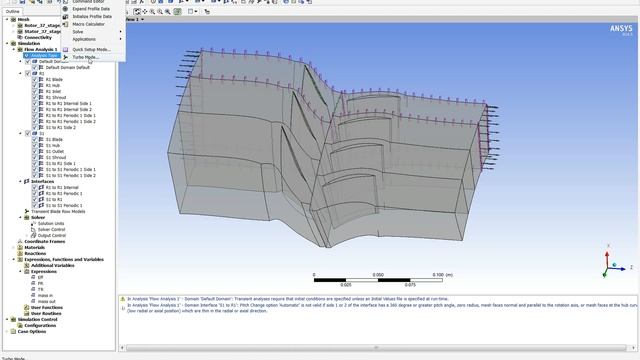This screenshot has width=640, height=360.
Task: Uncheck the R1 Blade boundary
Action: pos(35,79)
